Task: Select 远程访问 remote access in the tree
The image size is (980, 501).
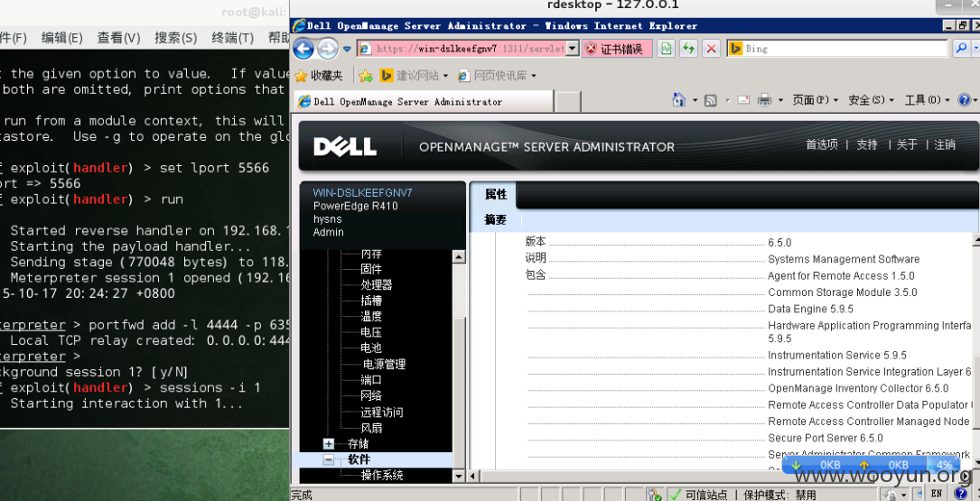Action: coord(382,413)
